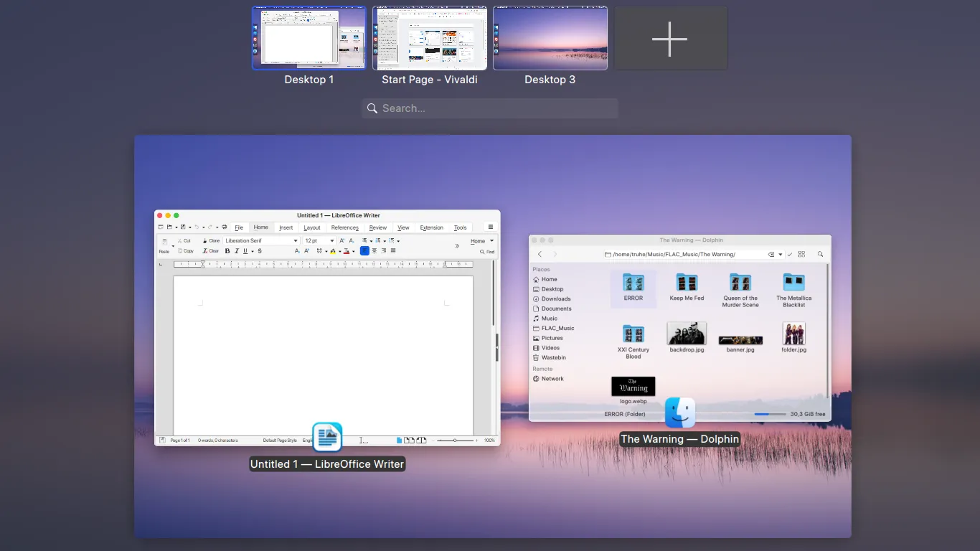This screenshot has height=551, width=980.
Task: Open the location bar dropdown in Dolphin
Action: tap(781, 254)
